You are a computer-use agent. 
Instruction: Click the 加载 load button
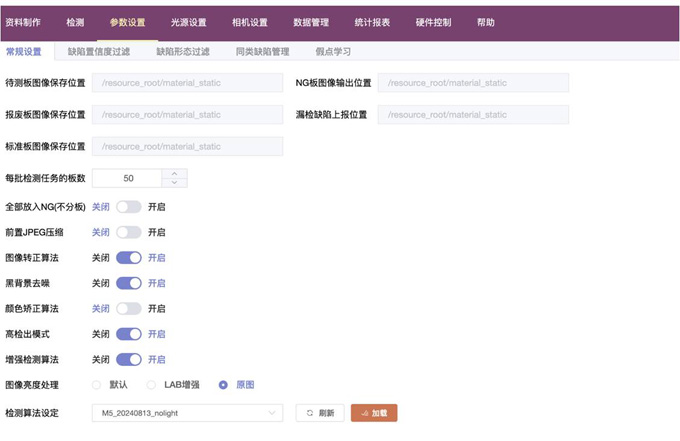[374, 412]
